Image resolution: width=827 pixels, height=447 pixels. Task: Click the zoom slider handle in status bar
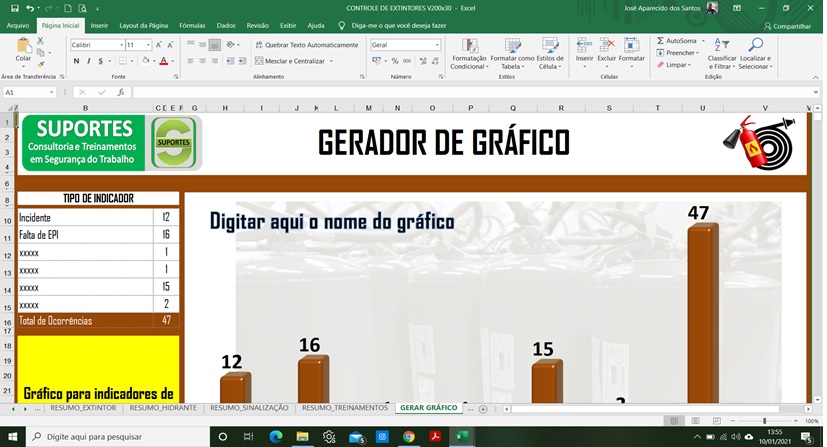click(764, 421)
